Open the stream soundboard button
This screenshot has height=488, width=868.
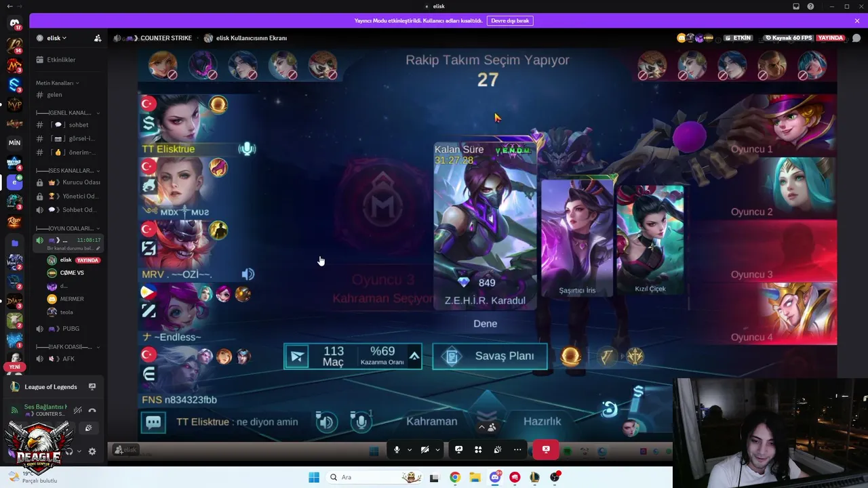pos(498,449)
